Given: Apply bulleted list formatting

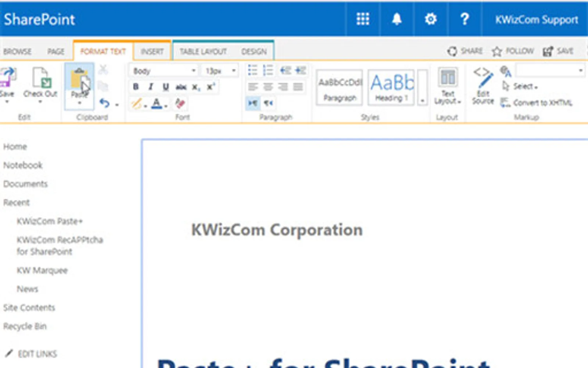Looking at the screenshot, I should (252, 70).
